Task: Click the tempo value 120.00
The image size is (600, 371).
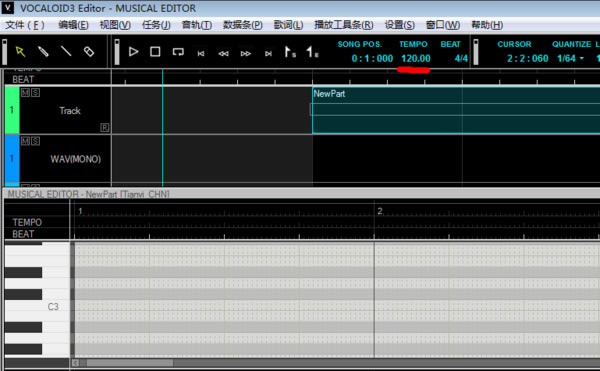Action: (x=416, y=59)
